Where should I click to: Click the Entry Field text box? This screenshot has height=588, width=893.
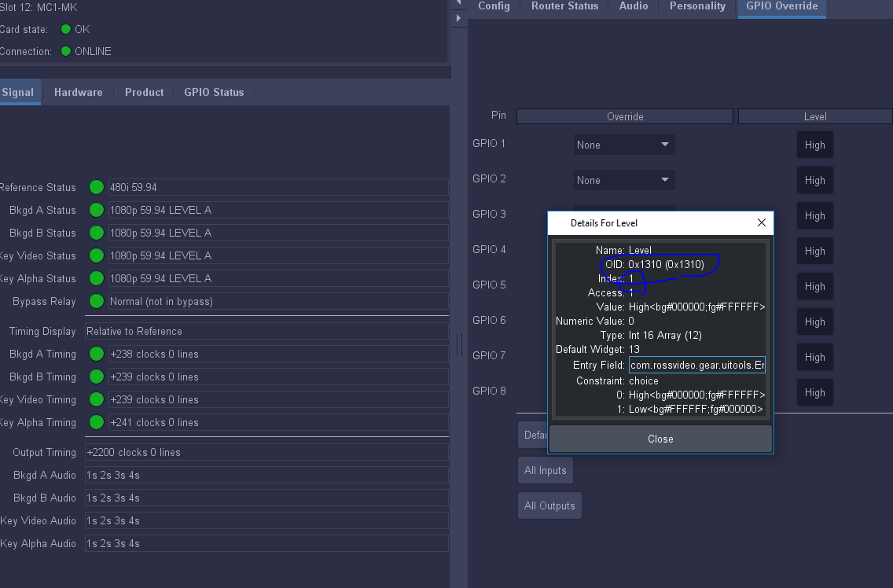[x=696, y=366]
